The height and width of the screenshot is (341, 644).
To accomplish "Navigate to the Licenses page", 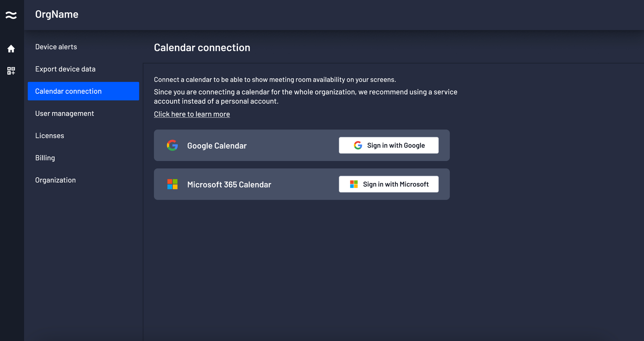I will tap(50, 136).
